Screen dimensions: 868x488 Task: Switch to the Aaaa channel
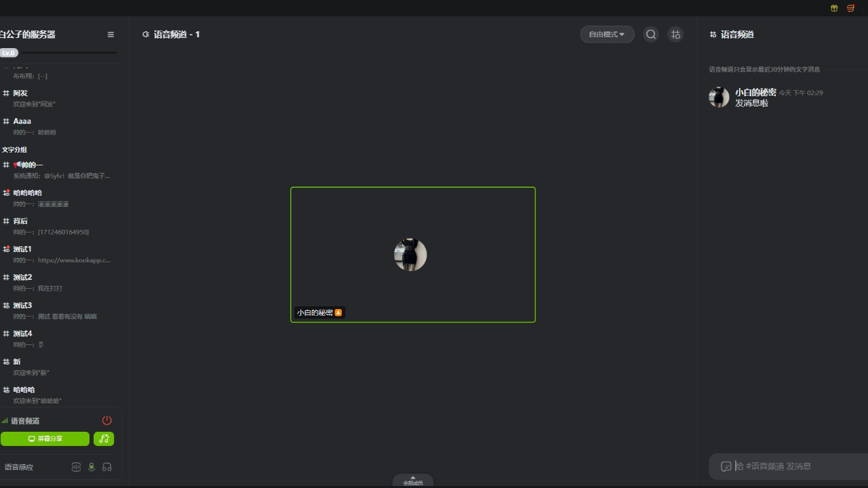(22, 121)
